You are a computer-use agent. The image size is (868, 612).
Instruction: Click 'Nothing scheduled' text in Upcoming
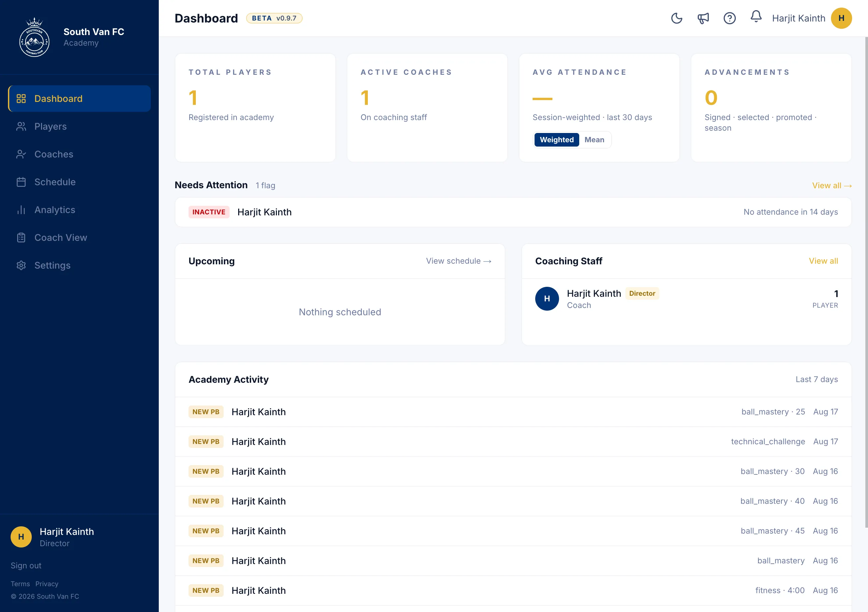point(340,312)
